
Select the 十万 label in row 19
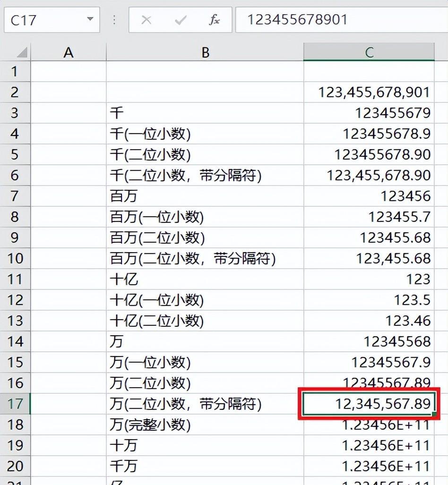(205, 445)
